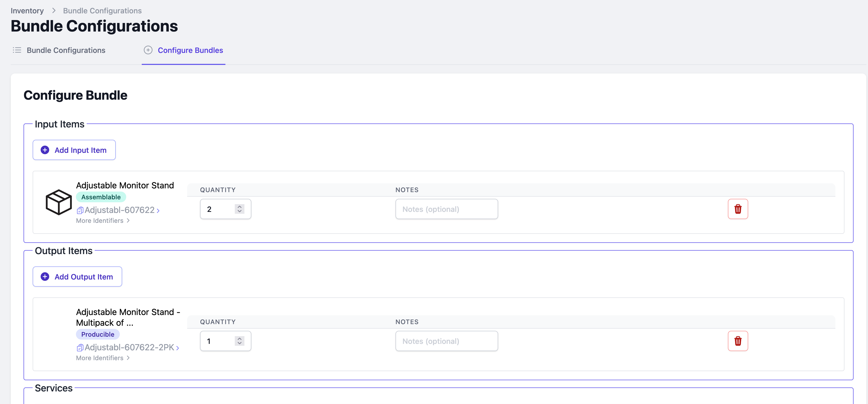Copy the Adjustabl-607622 SKU with the clipboard icon

click(80, 211)
